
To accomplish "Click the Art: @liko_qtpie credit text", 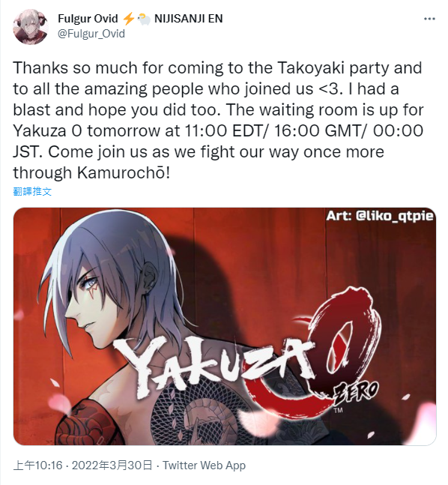I will tap(380, 216).
